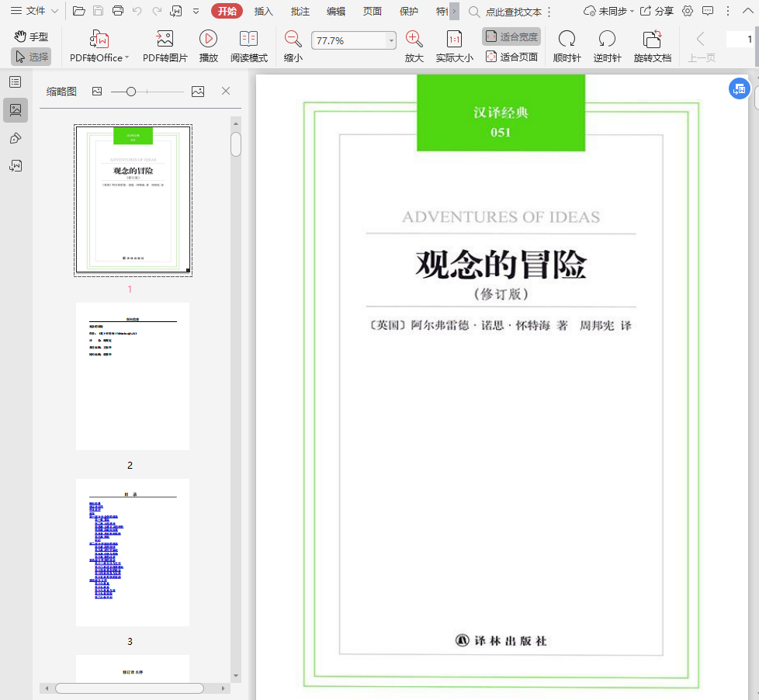This screenshot has width=759, height=700.
Task: Click the 播放 play button
Action: click(x=209, y=47)
